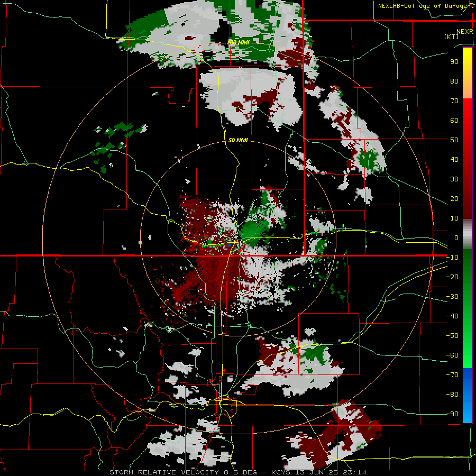Click the -90 value on the velocity scale
Viewport: 476px width, 476px height.
pos(452,414)
